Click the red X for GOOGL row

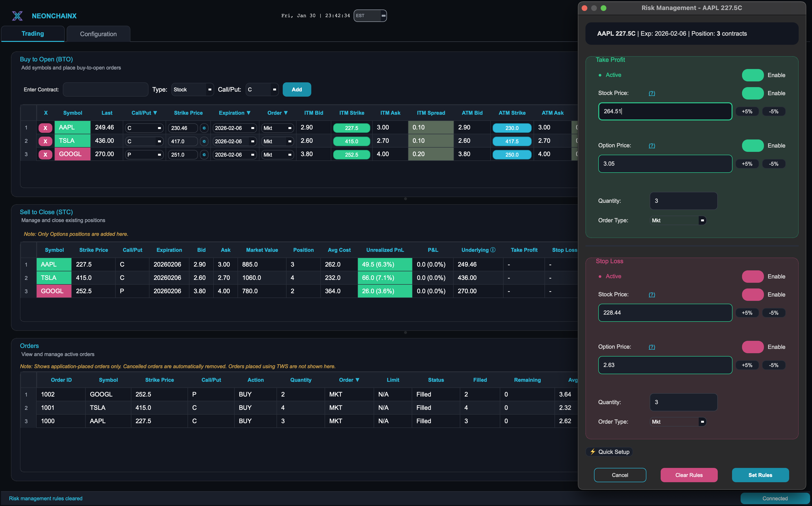(x=45, y=155)
